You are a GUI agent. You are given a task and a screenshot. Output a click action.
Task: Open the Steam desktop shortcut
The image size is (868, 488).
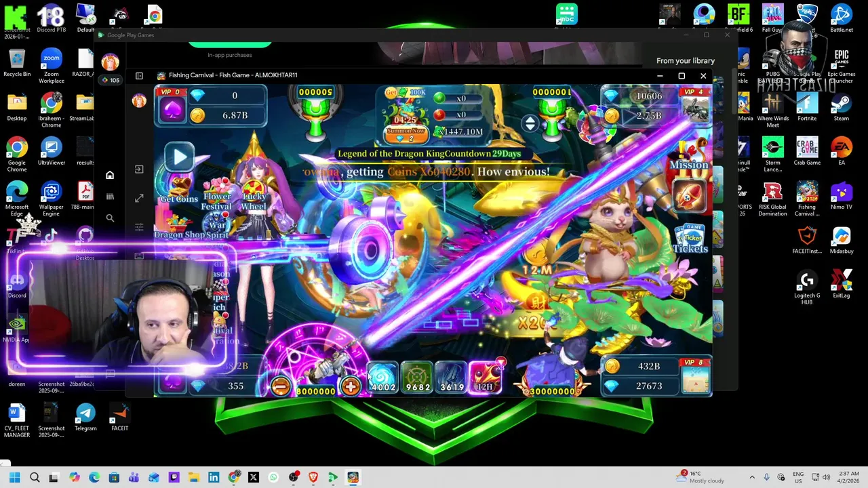pyautogui.click(x=841, y=107)
